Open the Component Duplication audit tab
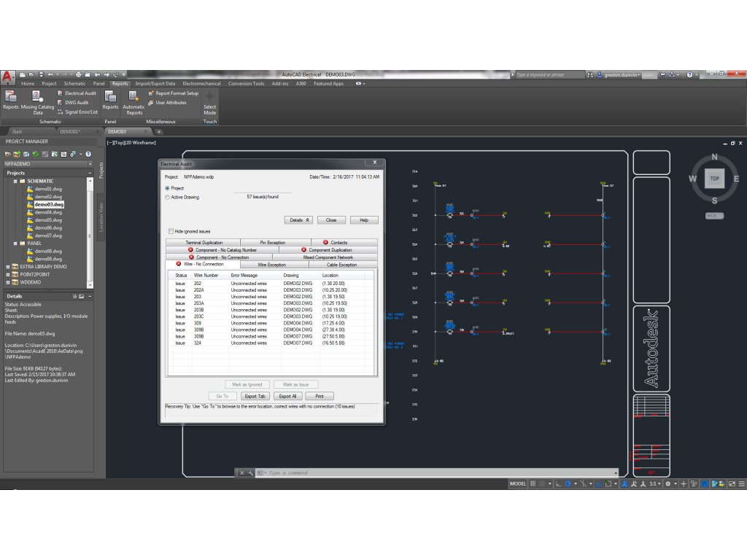The height and width of the screenshot is (560, 747). [x=328, y=250]
